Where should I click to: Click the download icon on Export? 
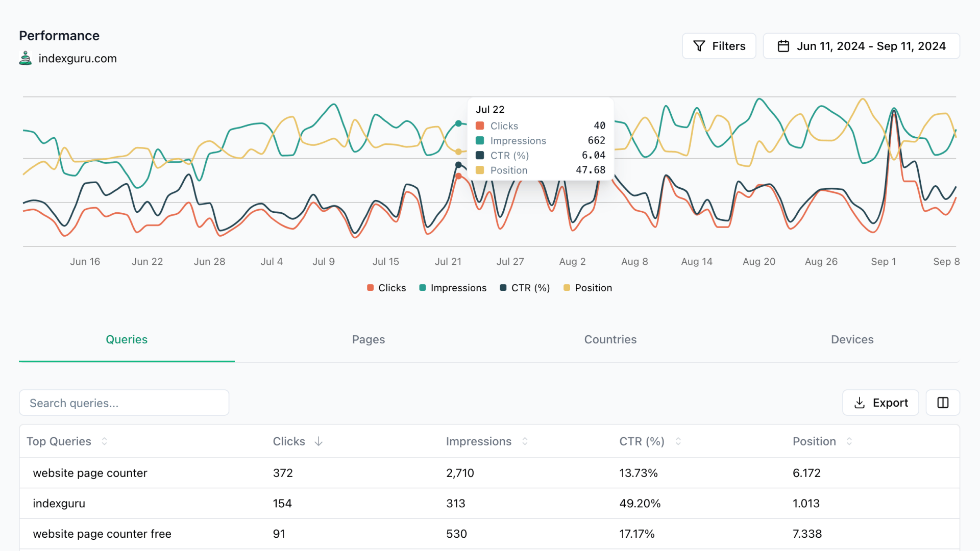860,403
